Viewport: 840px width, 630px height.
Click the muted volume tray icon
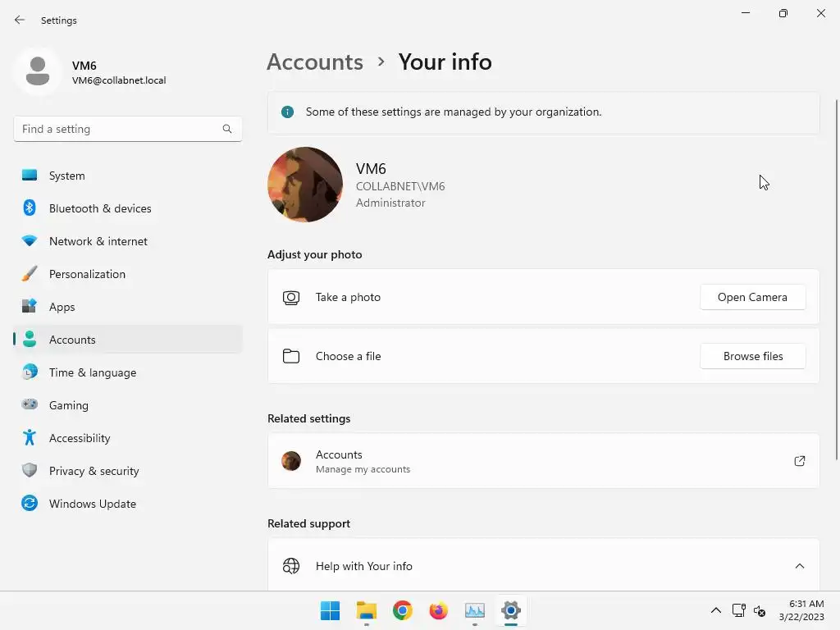[x=759, y=610]
